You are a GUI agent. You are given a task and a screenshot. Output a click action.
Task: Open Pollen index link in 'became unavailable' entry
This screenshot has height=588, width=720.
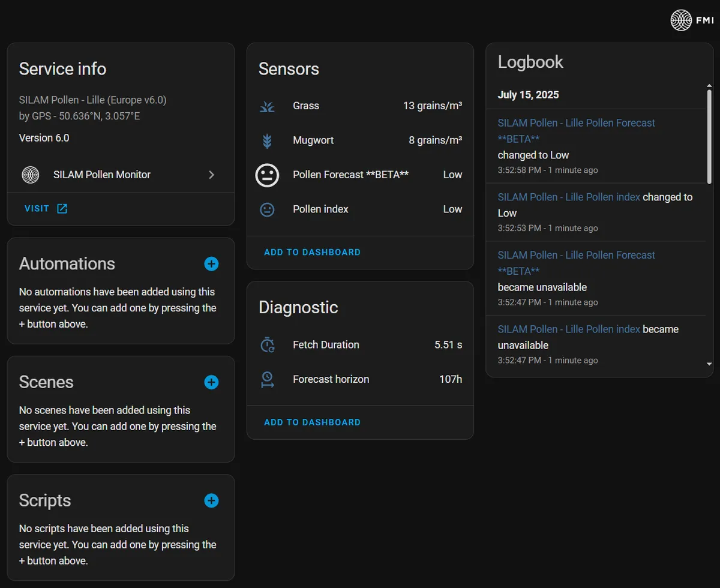569,329
